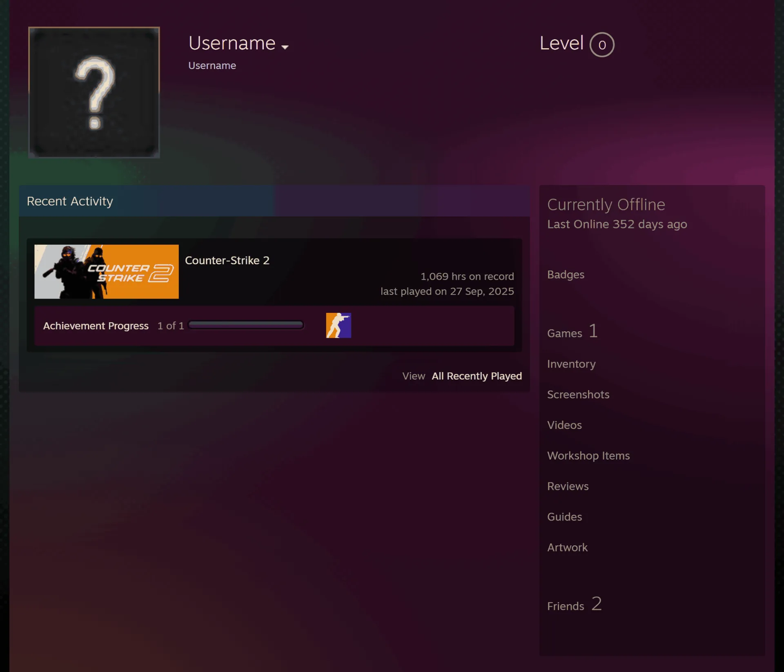Click 'last played on 27 Sep, 2025'
The height and width of the screenshot is (672, 784).
[x=447, y=291]
